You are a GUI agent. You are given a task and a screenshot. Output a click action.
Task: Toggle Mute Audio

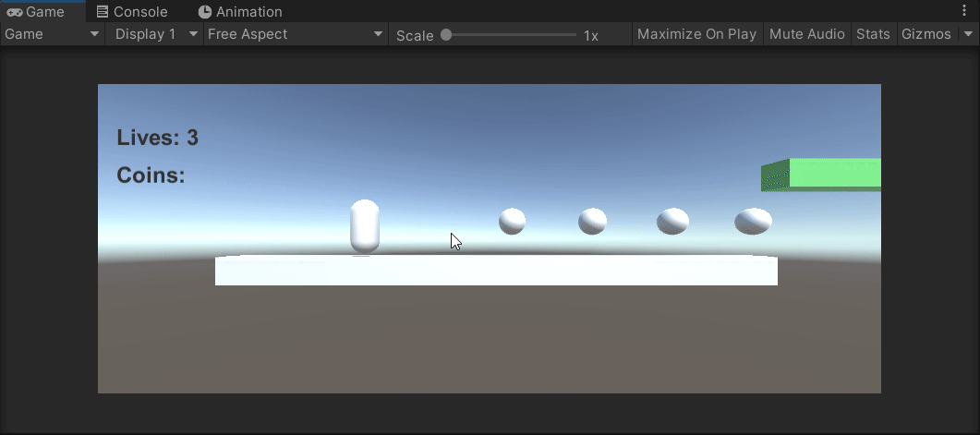807,34
